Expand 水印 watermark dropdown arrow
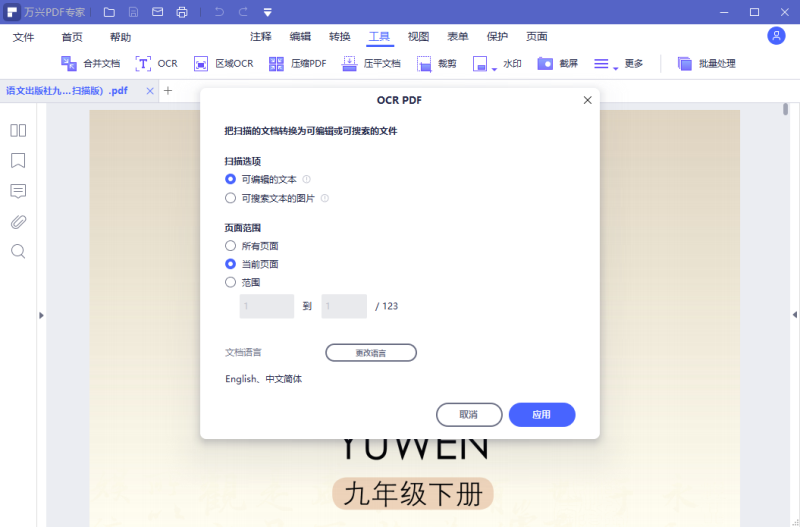Viewport: 800px width, 527px height. pyautogui.click(x=494, y=69)
